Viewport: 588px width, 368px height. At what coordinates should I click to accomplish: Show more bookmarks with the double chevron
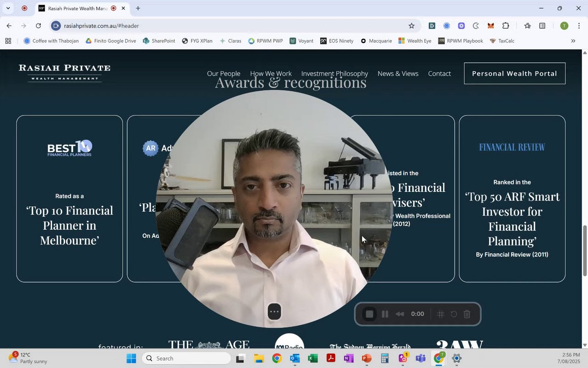tap(573, 41)
